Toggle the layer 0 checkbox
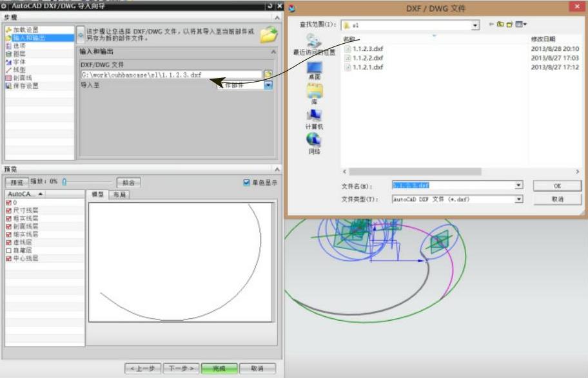 coord(8,203)
